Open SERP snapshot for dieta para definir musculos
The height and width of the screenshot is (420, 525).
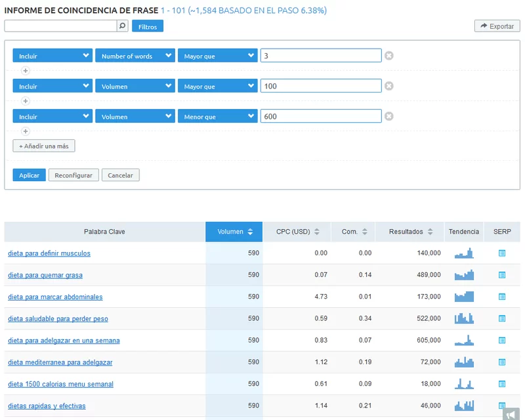pyautogui.click(x=502, y=253)
